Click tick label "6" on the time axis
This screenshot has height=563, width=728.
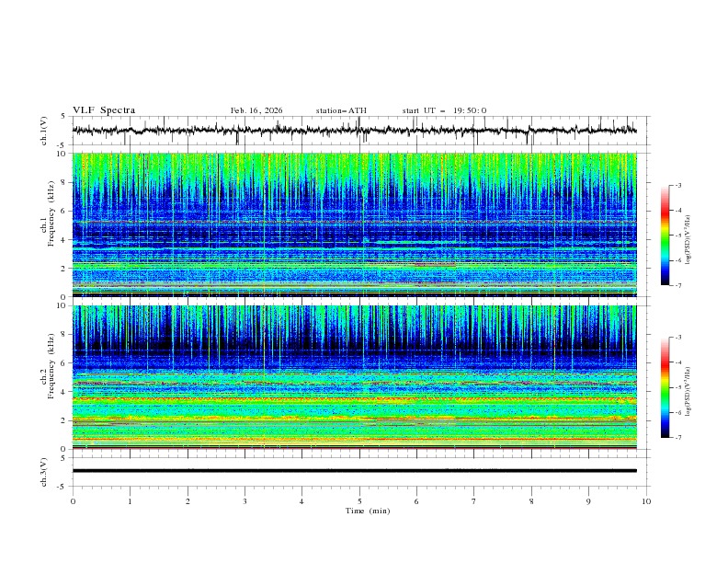pyautogui.click(x=416, y=501)
